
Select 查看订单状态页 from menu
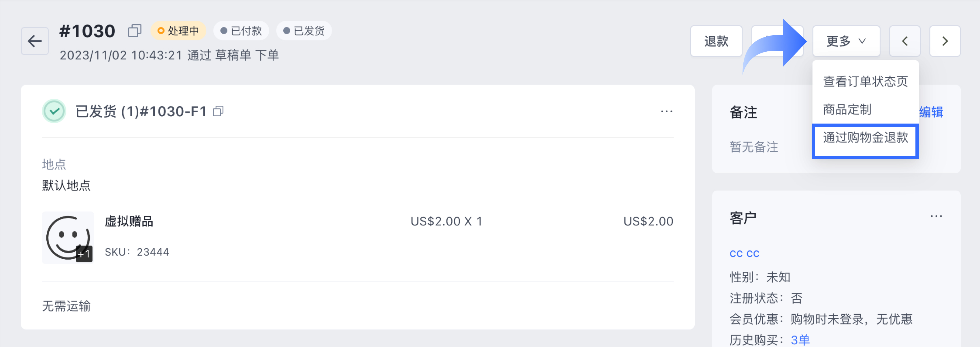865,81
